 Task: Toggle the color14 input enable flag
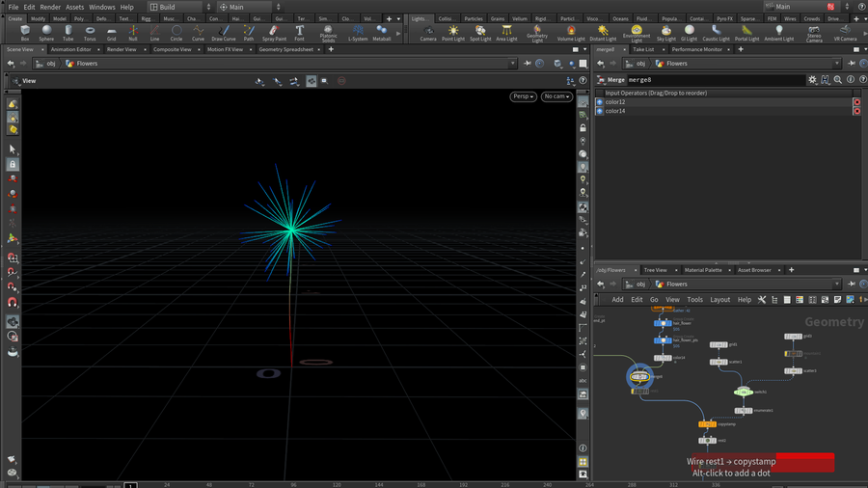coord(599,111)
